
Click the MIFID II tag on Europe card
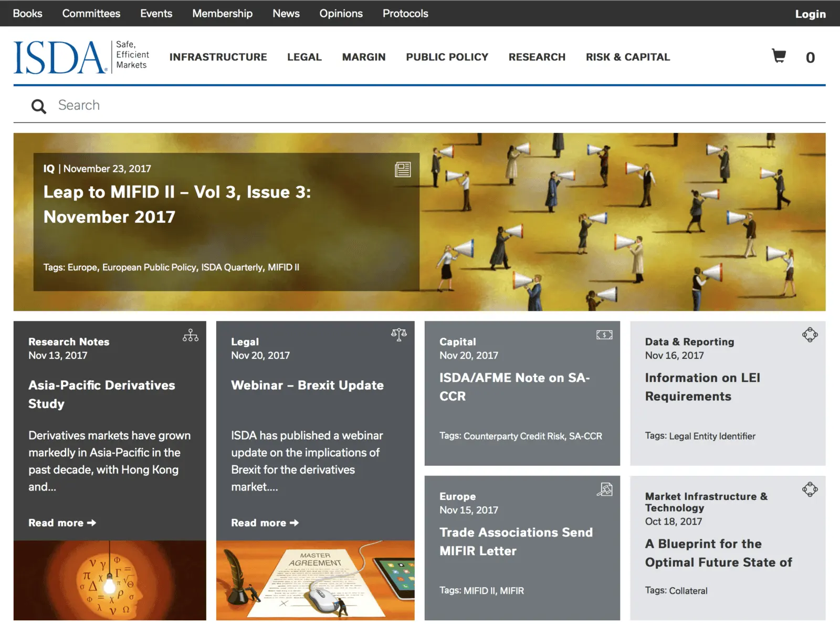tap(479, 591)
